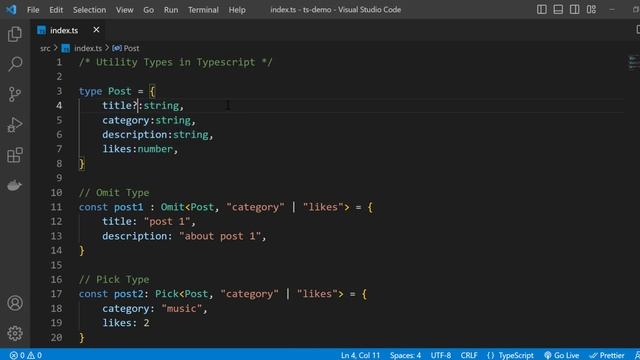Screen dimensions: 640x360
Task: Place cursor on 'likes:number,' line
Action: pos(140,149)
